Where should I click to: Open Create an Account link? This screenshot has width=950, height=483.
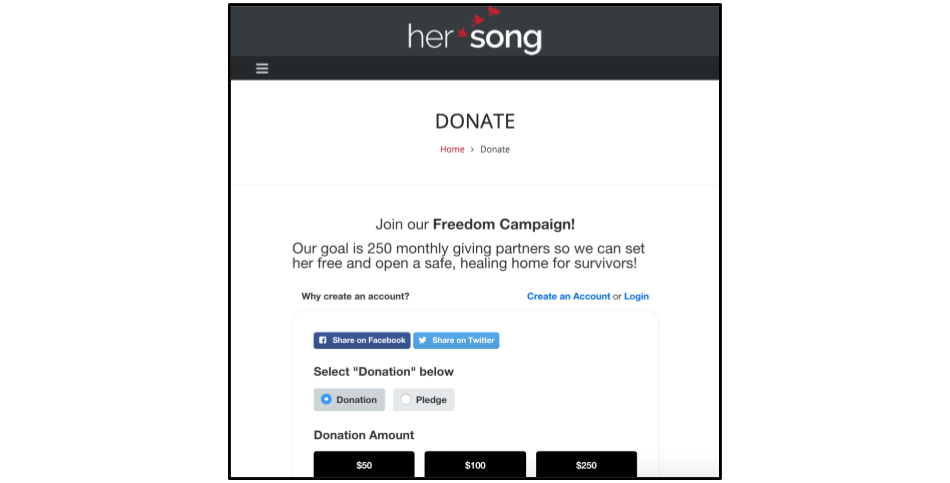pyautogui.click(x=568, y=296)
